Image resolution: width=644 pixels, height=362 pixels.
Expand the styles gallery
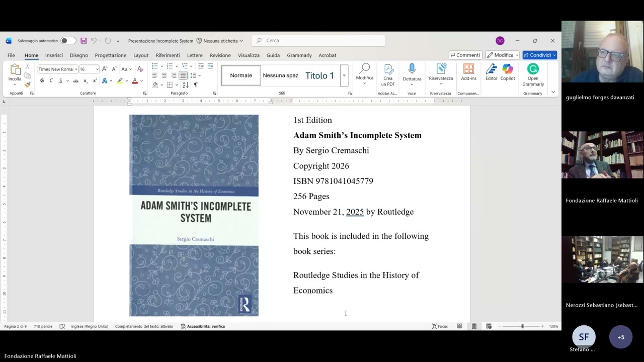click(344, 75)
